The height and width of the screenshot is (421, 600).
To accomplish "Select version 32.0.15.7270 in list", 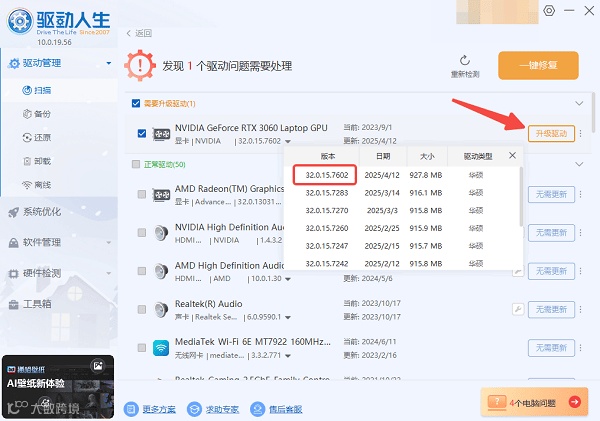I will [327, 210].
